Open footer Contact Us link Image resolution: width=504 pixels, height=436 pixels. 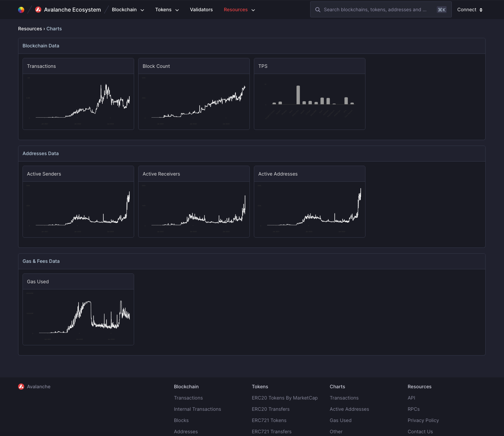pos(420,432)
